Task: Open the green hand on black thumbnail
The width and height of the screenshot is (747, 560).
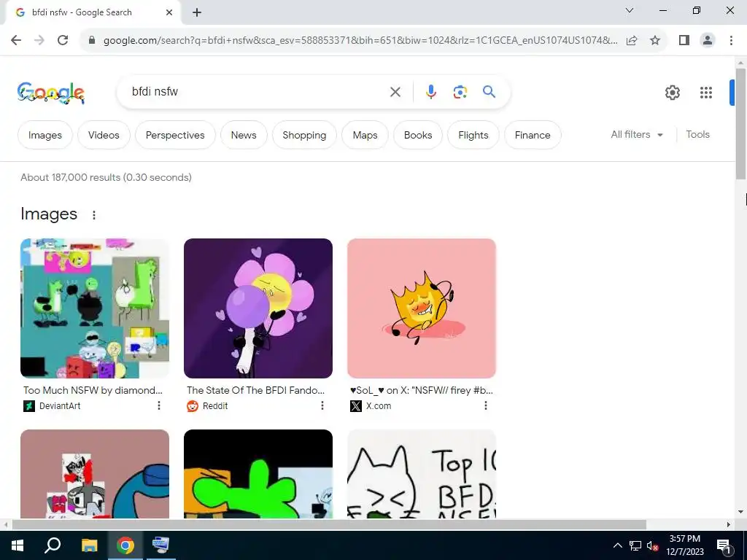Action: [x=258, y=474]
